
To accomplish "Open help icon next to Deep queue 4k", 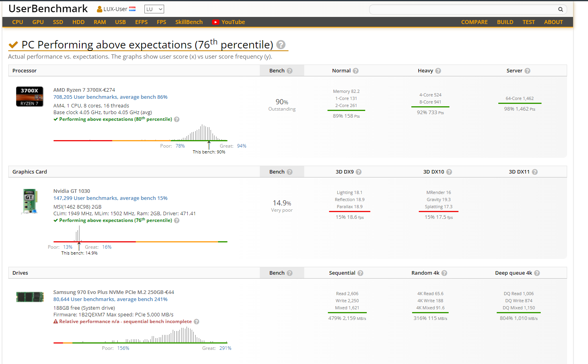I will pos(537,273).
